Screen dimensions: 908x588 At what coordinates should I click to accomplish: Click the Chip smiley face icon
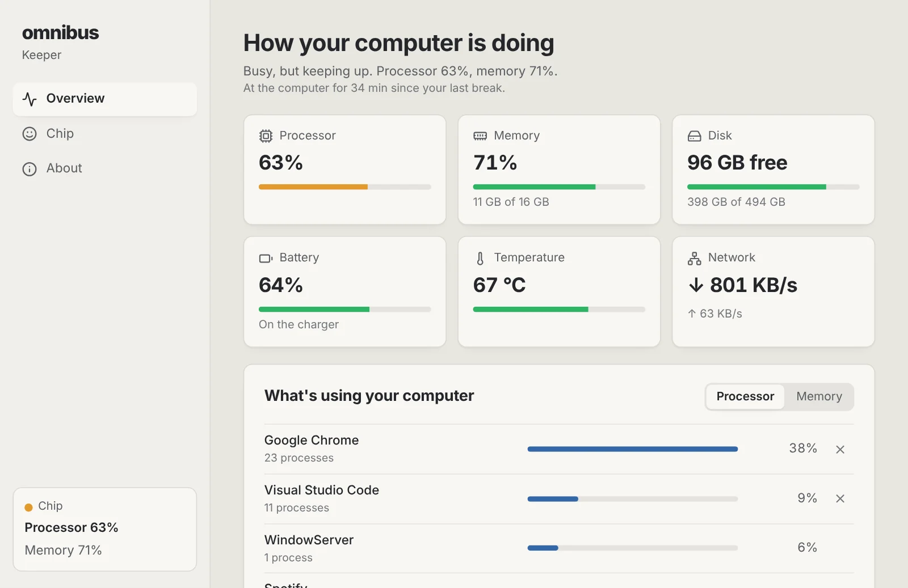click(30, 134)
